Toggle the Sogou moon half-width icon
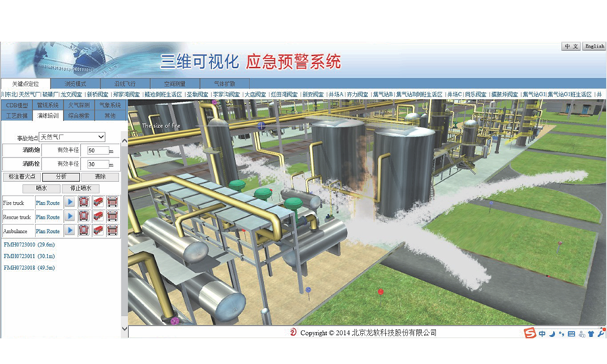Image resolution: width=607 pixels, height=364 pixels. [551, 334]
